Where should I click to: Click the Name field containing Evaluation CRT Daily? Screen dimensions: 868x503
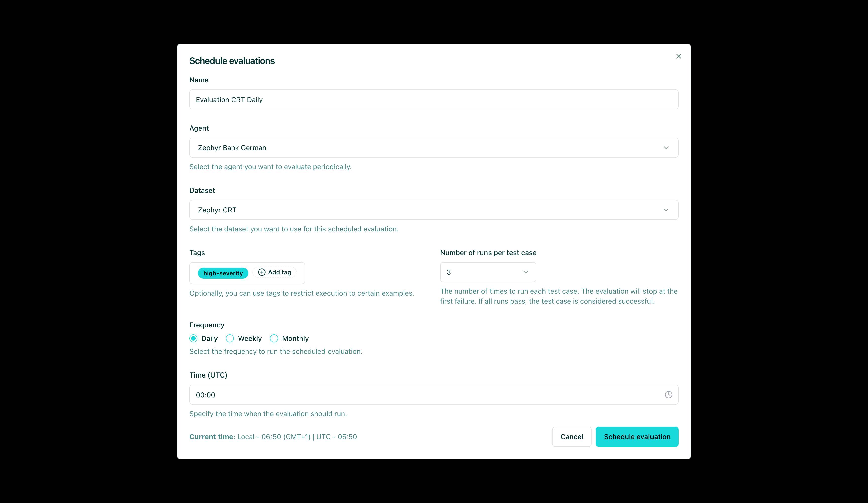pos(434,99)
